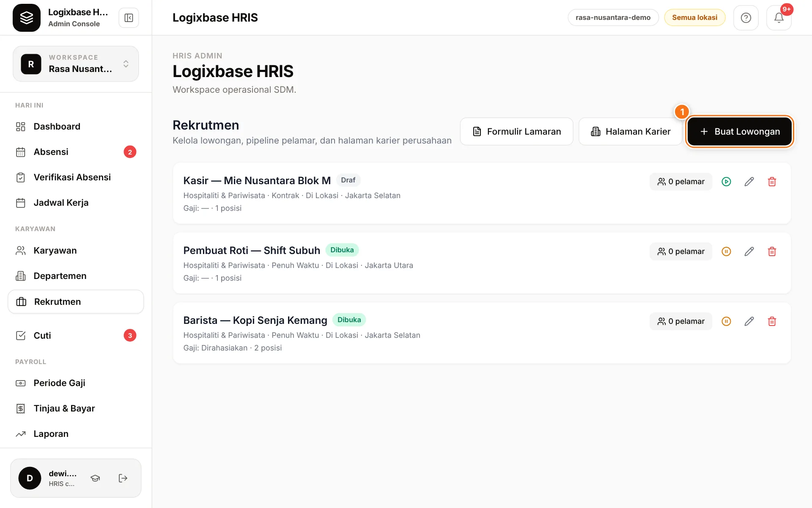Open notifications bell icon
The width and height of the screenshot is (812, 508).
[x=779, y=18]
